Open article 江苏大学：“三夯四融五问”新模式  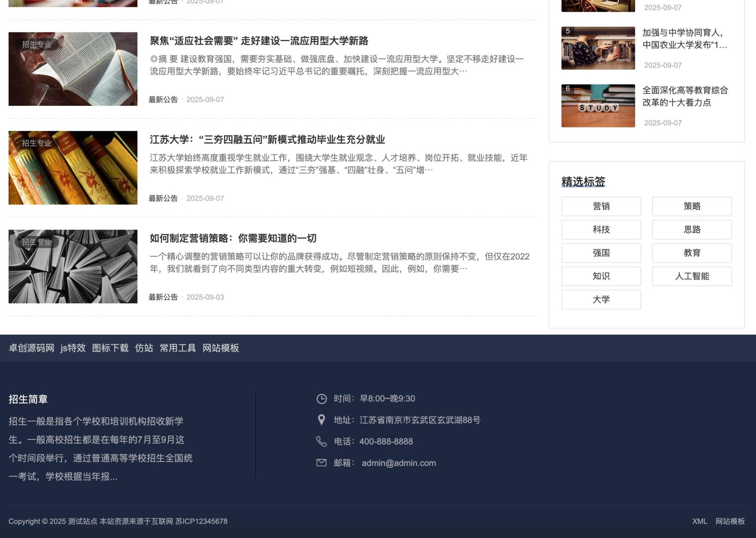[267, 139]
